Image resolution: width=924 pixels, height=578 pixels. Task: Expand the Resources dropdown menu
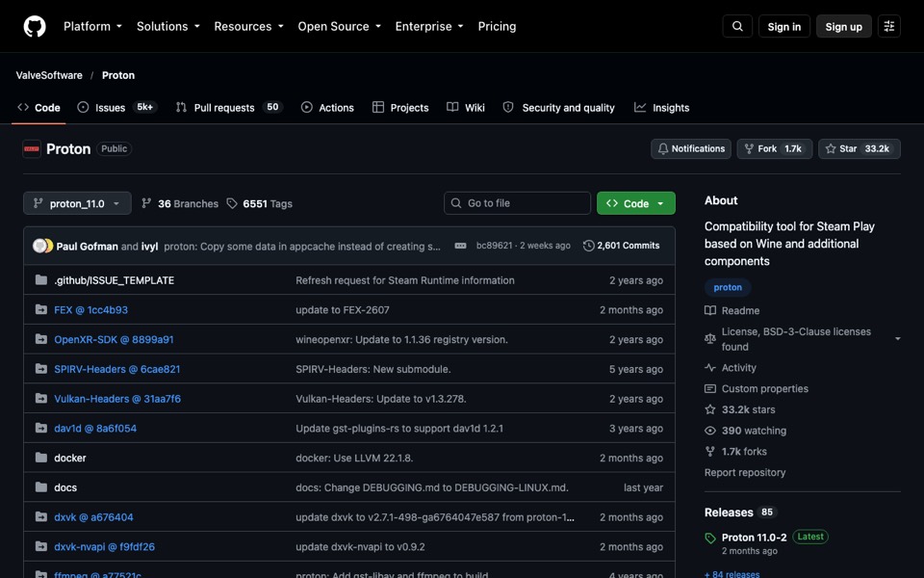(x=248, y=27)
